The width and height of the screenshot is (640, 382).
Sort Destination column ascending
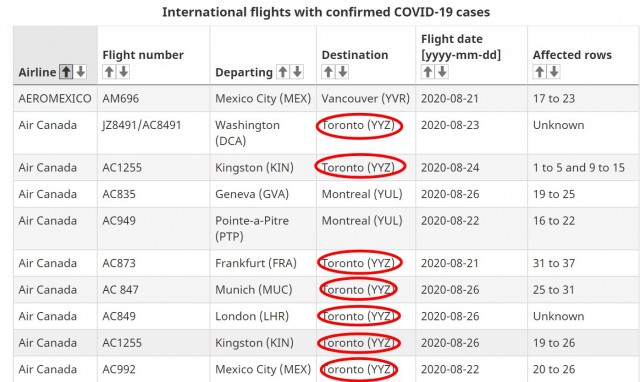pos(328,72)
